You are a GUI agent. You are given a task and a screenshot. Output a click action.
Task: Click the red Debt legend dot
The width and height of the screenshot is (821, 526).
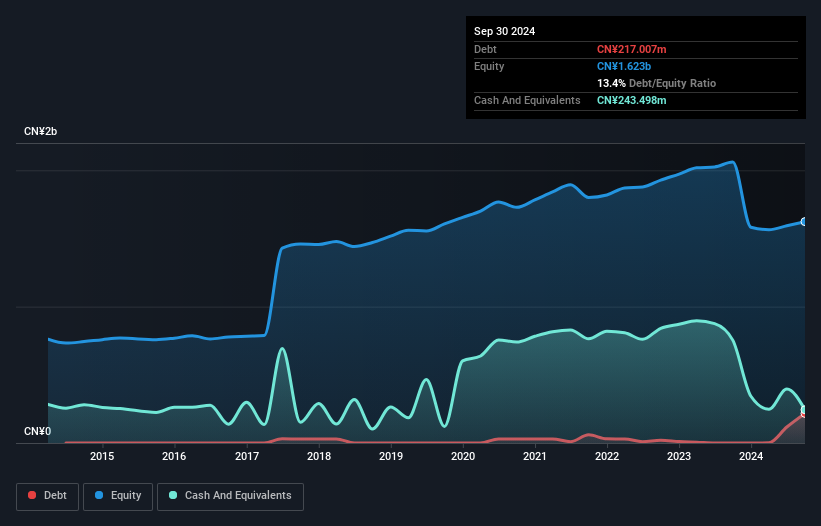(x=32, y=495)
